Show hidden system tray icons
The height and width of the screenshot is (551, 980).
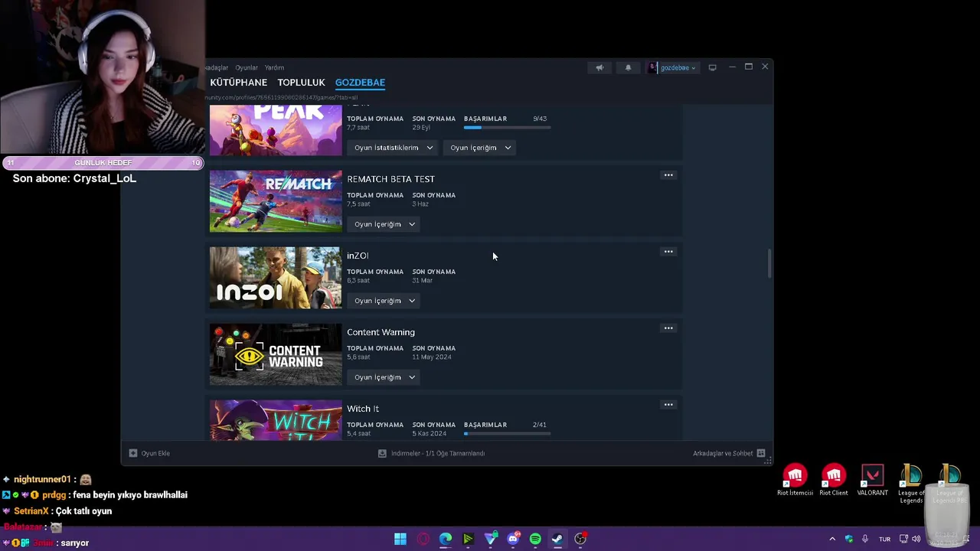(x=832, y=539)
